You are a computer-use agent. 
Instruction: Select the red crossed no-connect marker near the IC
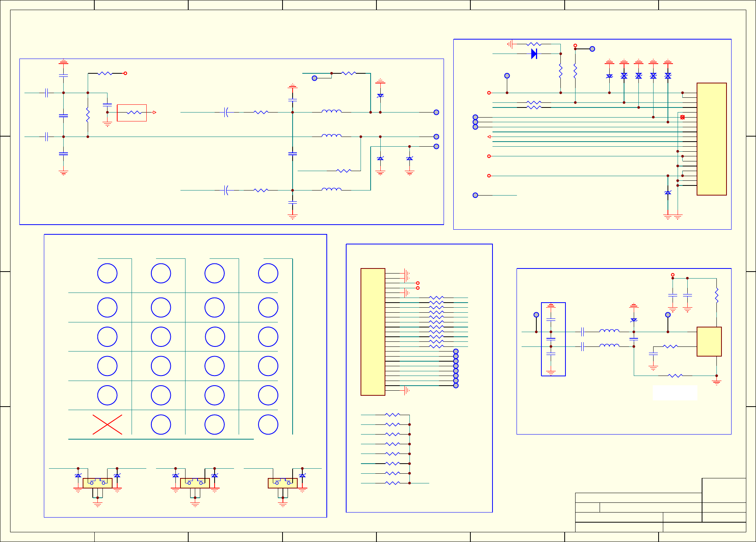pos(682,117)
